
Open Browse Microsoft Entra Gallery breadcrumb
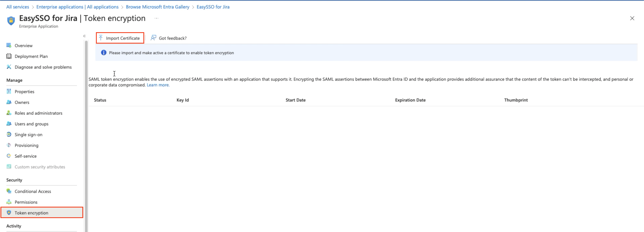157,7
